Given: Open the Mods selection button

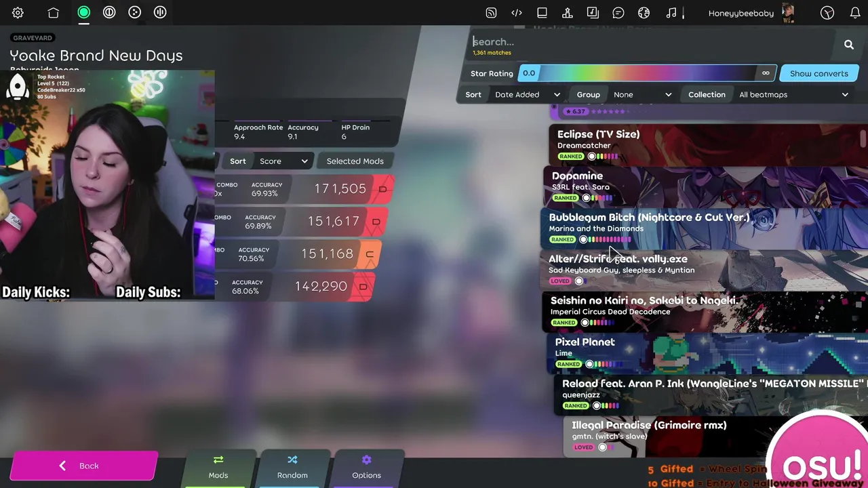Looking at the screenshot, I should coord(218,468).
